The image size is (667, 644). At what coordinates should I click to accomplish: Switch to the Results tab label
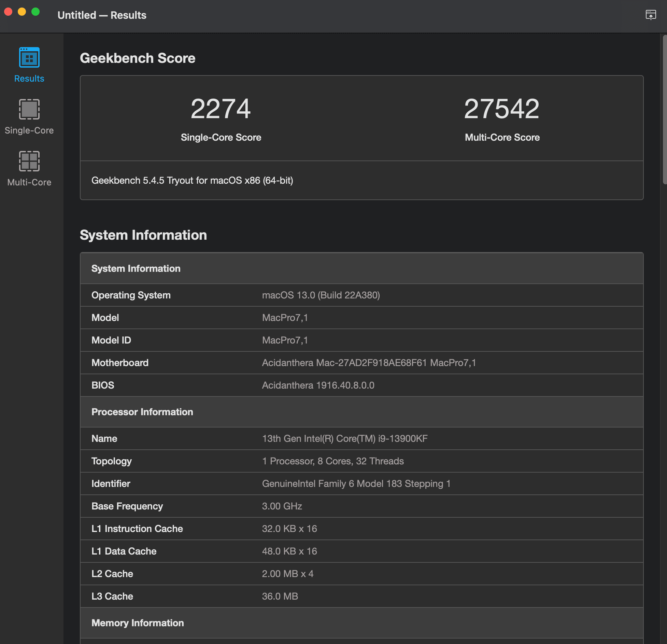[29, 79]
